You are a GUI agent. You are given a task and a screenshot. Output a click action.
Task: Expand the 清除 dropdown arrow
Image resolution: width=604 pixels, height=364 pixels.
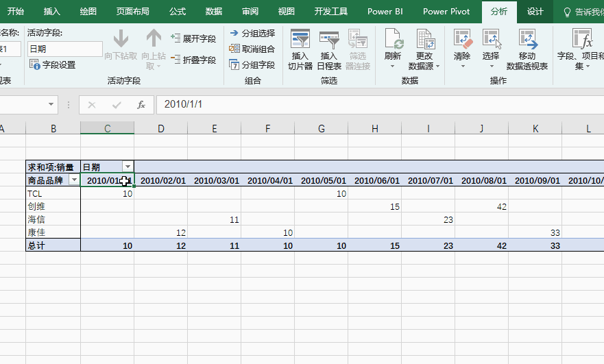click(463, 66)
